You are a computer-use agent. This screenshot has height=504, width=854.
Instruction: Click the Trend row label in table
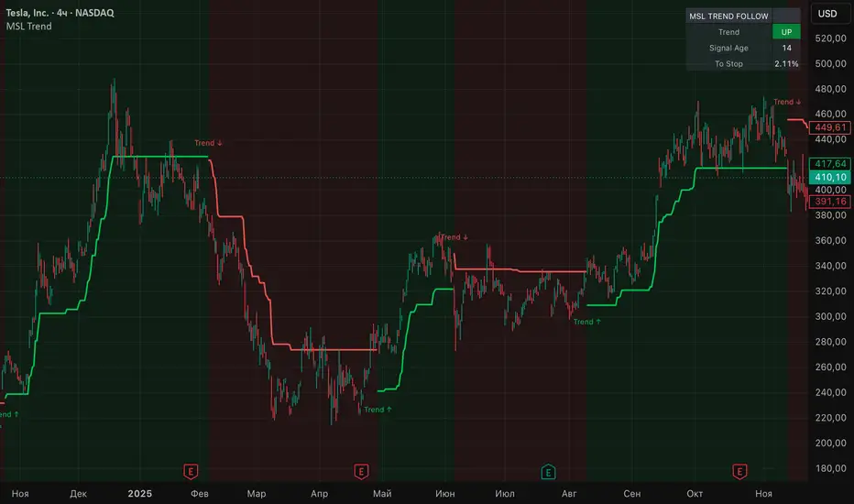[728, 32]
